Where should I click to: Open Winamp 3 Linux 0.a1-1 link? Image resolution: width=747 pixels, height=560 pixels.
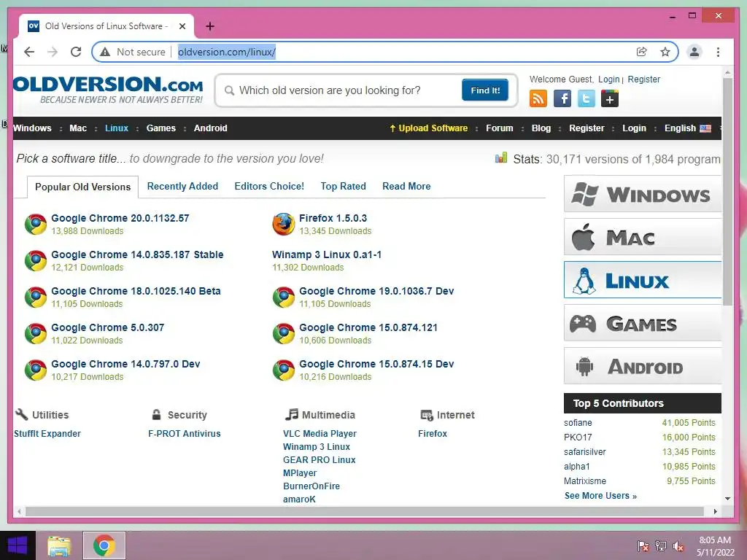tap(327, 254)
